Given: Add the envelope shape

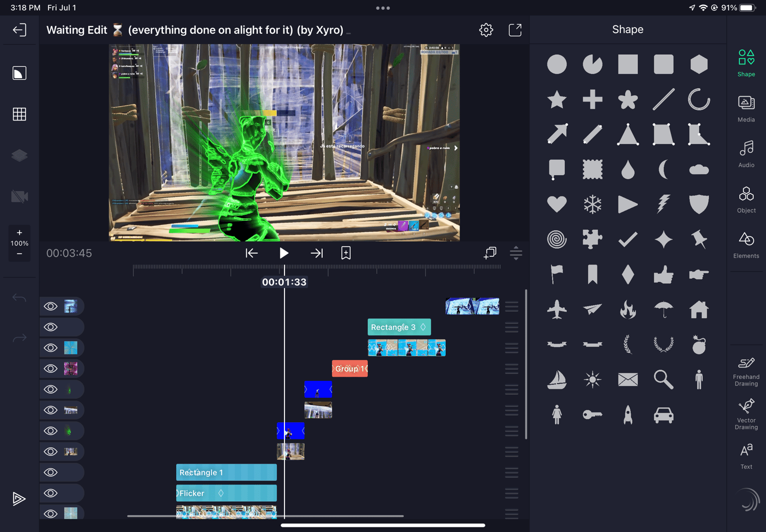Looking at the screenshot, I should tap(628, 379).
